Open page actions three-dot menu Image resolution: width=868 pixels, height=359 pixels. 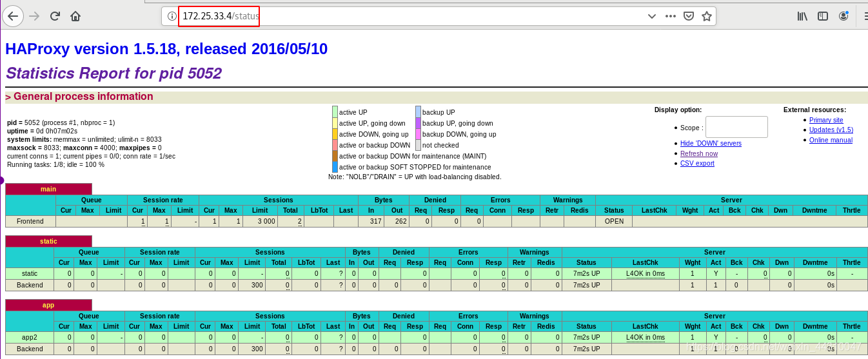click(671, 16)
